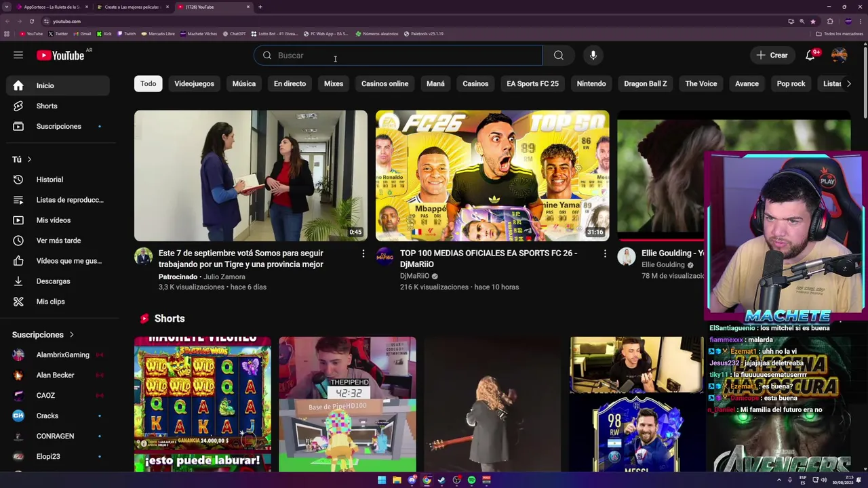
Task: Select the Videojuegos filter chip
Action: [194, 84]
